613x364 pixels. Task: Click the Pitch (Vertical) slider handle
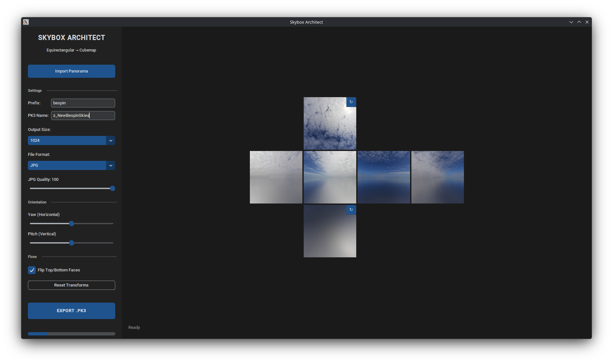72,243
